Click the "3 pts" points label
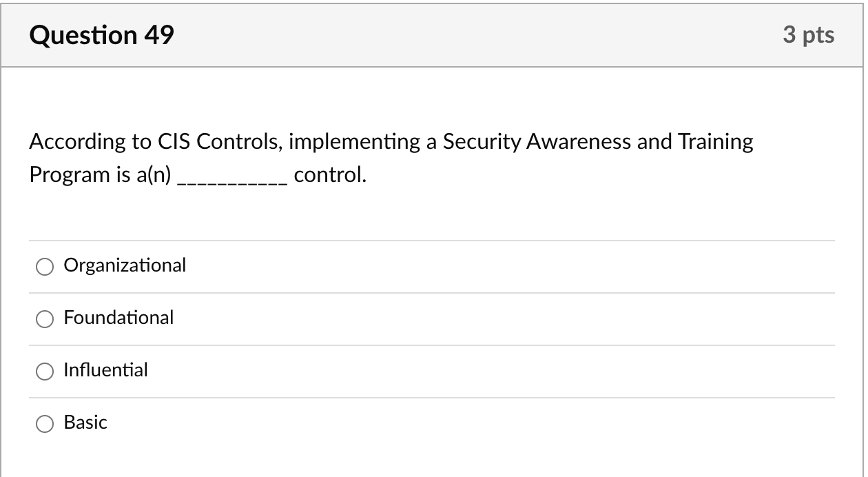The height and width of the screenshot is (477, 868). pos(808,35)
